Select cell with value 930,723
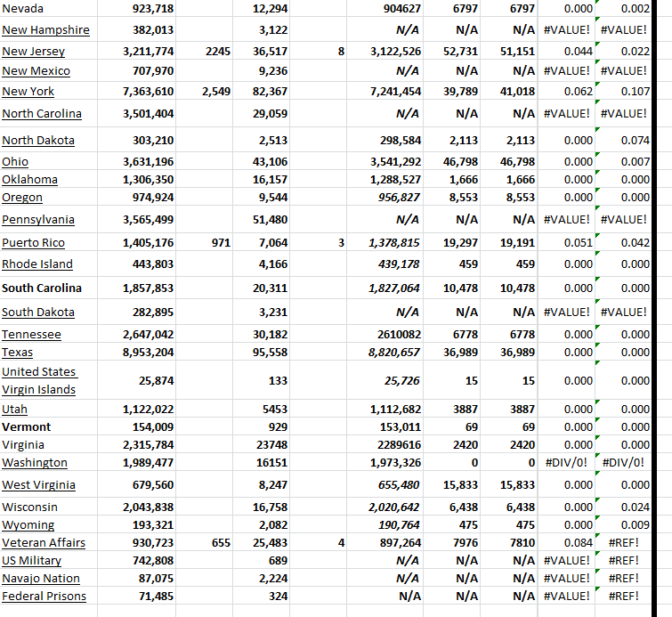Image resolution: width=672 pixels, height=617 pixels. pyautogui.click(x=137, y=543)
